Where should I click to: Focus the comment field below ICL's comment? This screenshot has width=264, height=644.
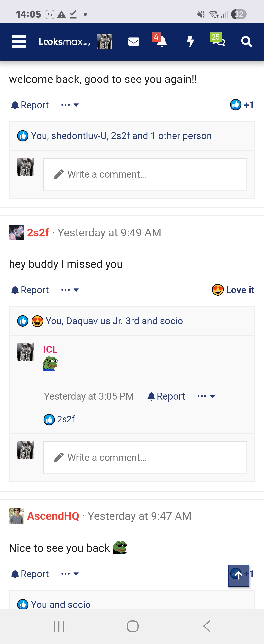pyautogui.click(x=145, y=457)
